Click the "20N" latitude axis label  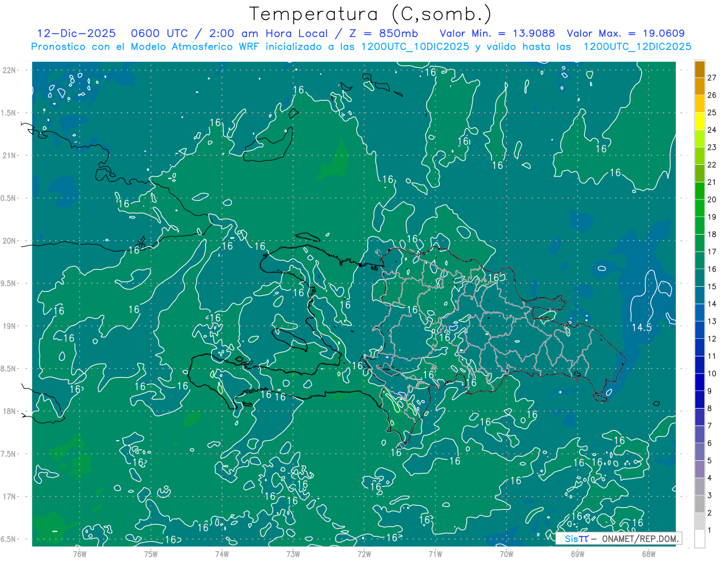tap(10, 241)
